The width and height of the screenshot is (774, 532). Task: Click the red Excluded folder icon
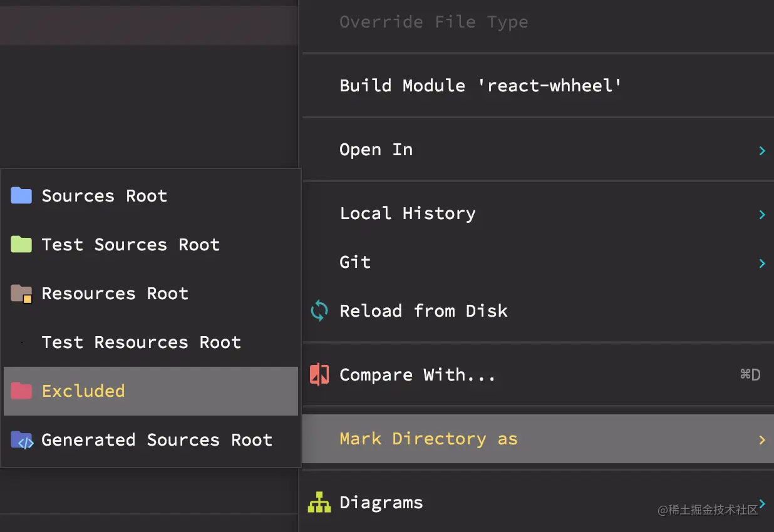(x=21, y=391)
